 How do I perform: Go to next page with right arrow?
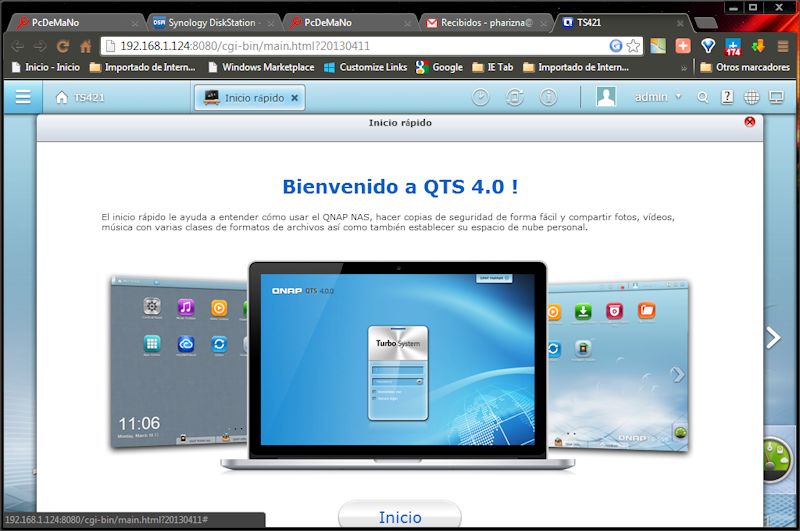click(773, 338)
